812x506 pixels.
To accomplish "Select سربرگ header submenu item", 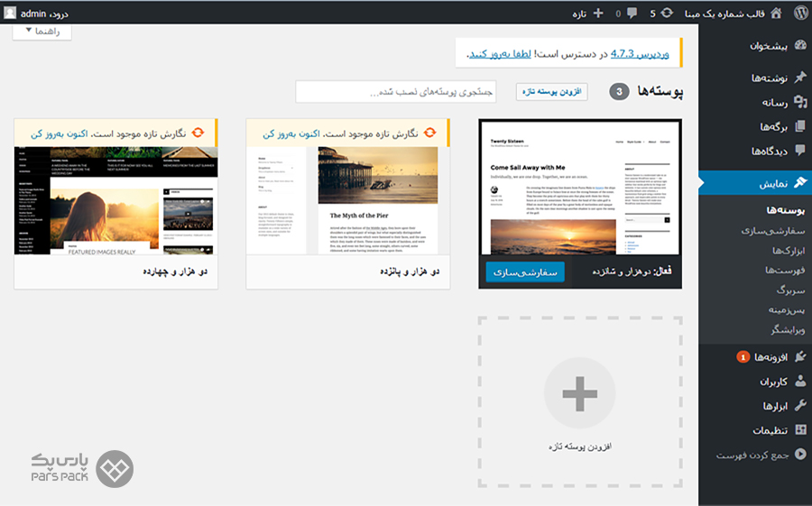I will (790, 290).
